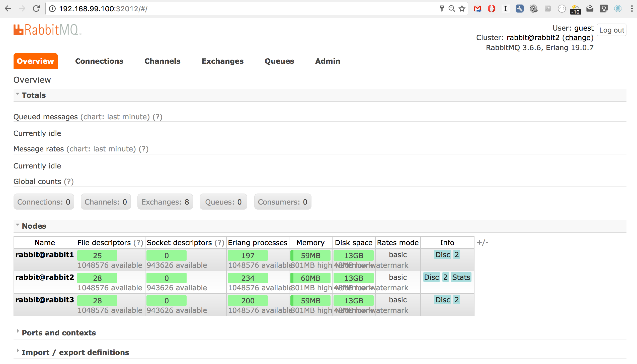The height and width of the screenshot is (364, 637).
Task: Click the grey slash extension icon
Action: [x=548, y=9]
